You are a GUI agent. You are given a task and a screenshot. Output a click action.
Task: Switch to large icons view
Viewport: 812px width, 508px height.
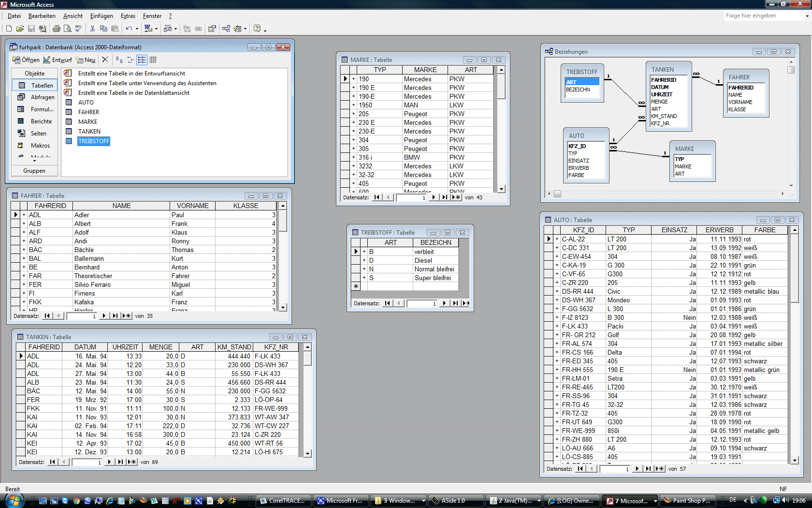click(119, 60)
